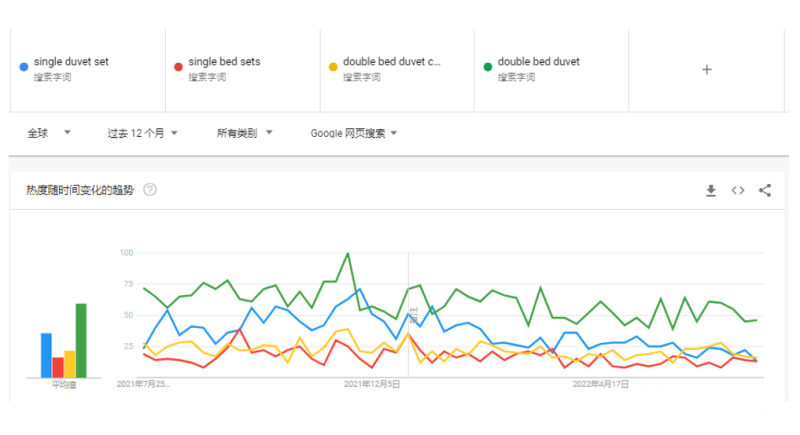The image size is (800, 435).
Task: Expand the 过去 12 个月 time range dropdown
Action: tap(142, 133)
